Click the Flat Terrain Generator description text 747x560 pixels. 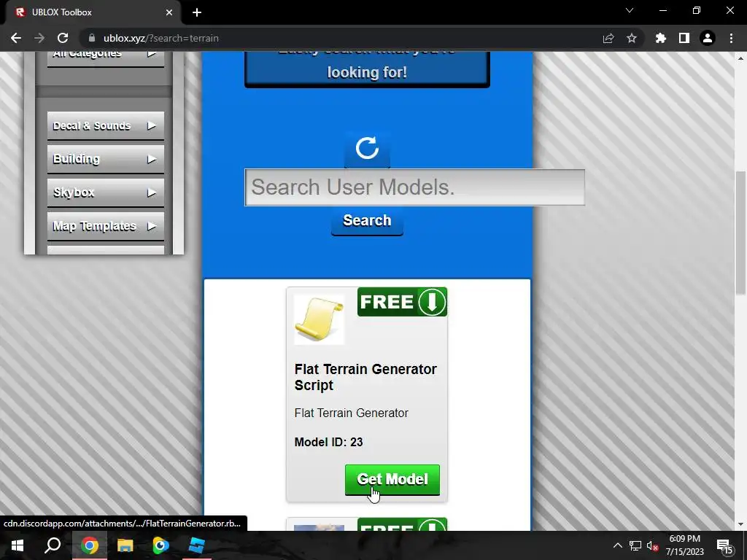click(x=351, y=413)
